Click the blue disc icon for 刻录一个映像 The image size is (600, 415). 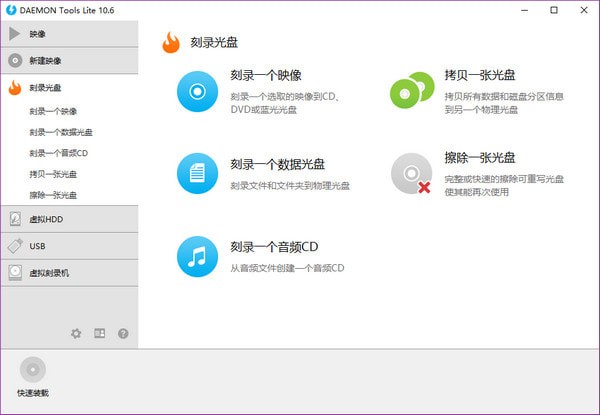pos(197,92)
